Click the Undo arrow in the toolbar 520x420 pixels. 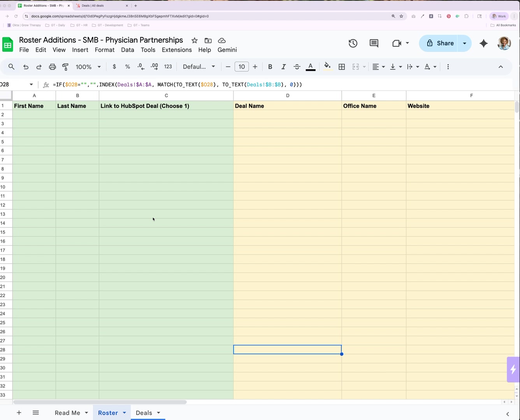(26, 67)
